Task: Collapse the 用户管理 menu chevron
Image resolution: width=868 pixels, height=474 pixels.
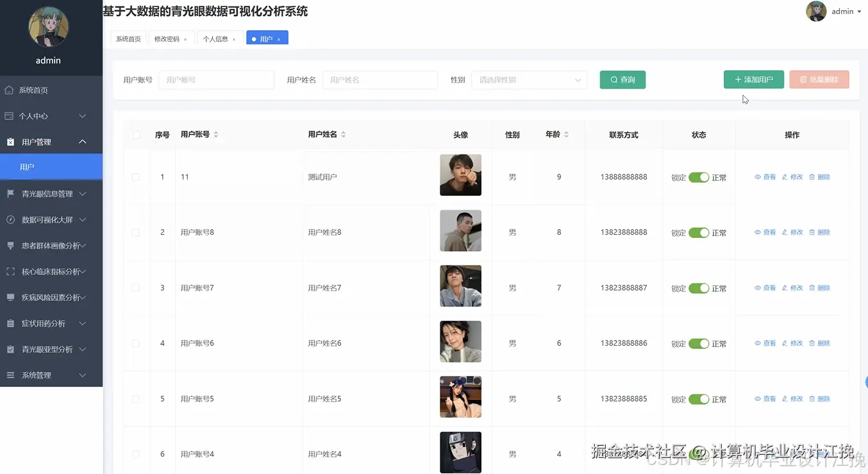Action: [x=83, y=142]
